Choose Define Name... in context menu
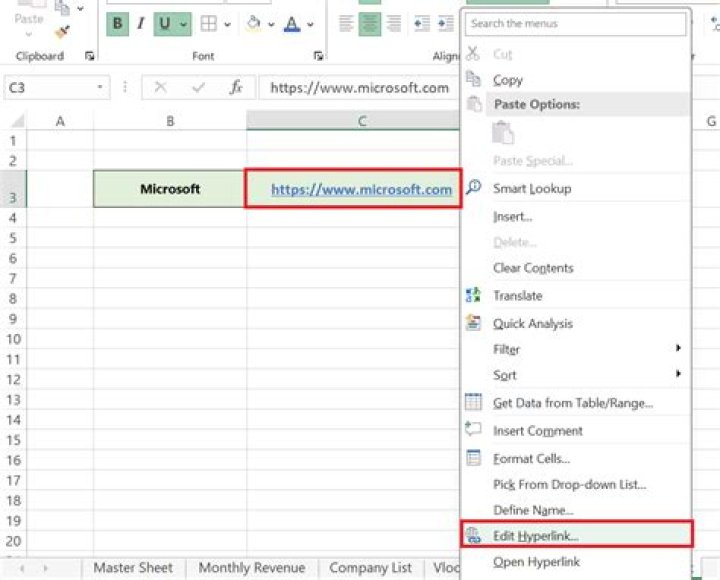The width and height of the screenshot is (720, 580). point(576,510)
